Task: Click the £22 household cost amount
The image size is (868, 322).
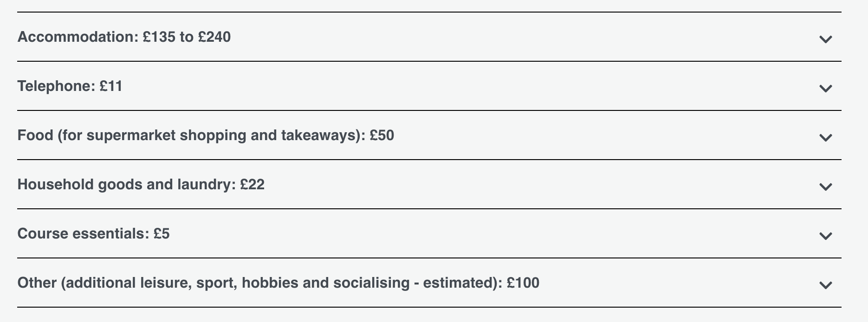Action: (x=253, y=185)
